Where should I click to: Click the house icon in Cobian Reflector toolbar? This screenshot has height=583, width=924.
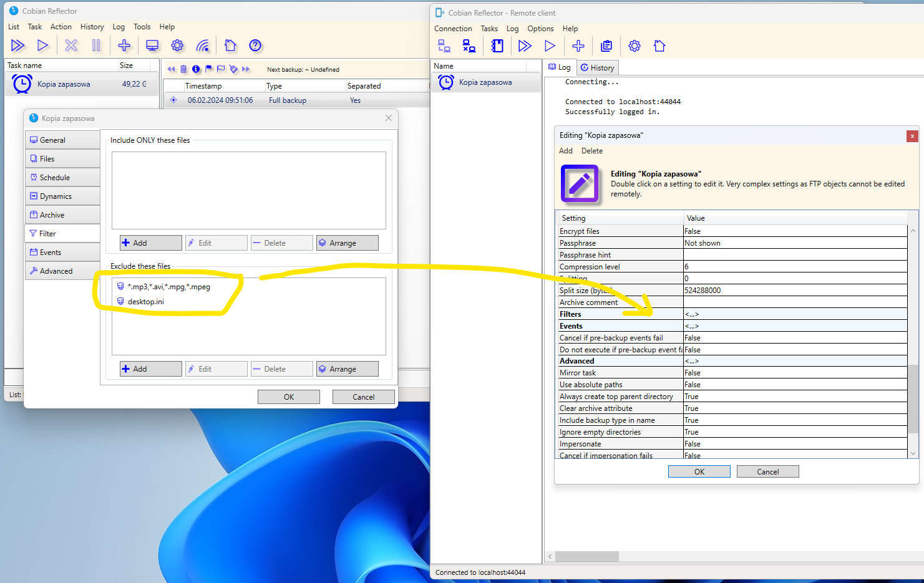pos(230,46)
